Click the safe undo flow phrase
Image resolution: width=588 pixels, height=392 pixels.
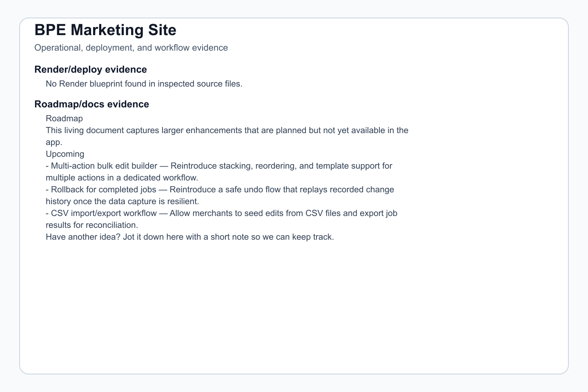(243, 189)
